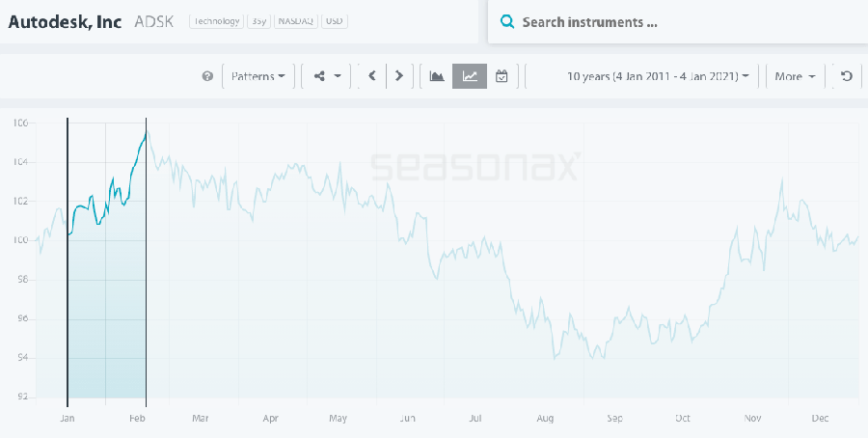
Task: Focus the Search instruments field
Action: point(675,21)
